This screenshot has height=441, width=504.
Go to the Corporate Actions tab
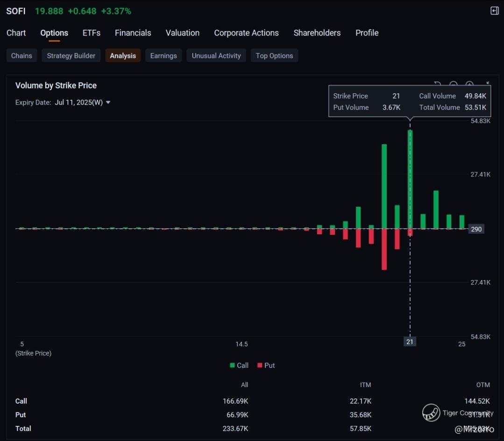[x=246, y=33]
